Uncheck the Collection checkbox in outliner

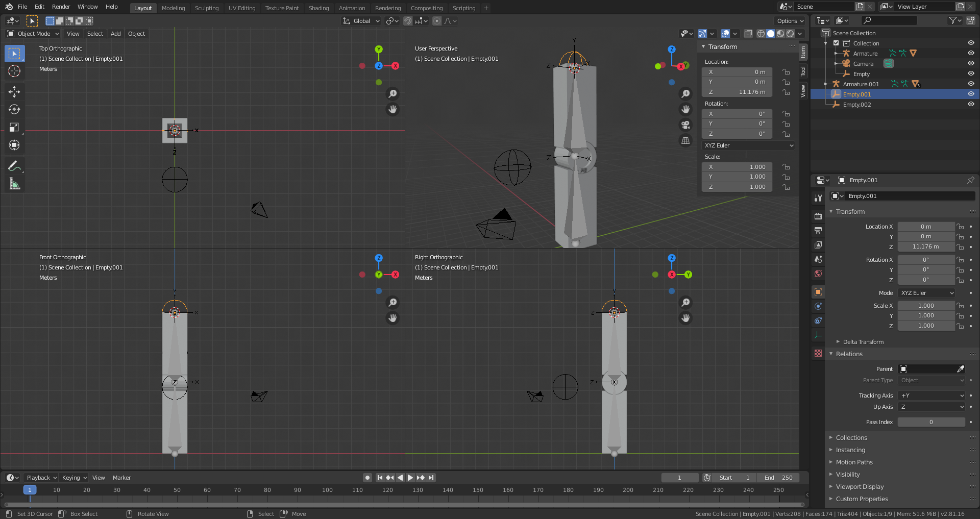click(836, 43)
